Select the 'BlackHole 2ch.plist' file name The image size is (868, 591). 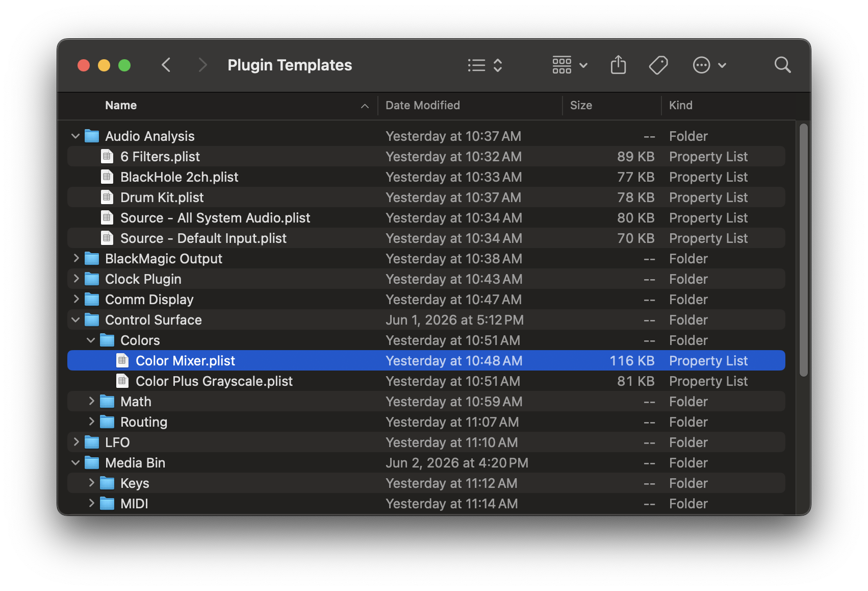coord(180,177)
